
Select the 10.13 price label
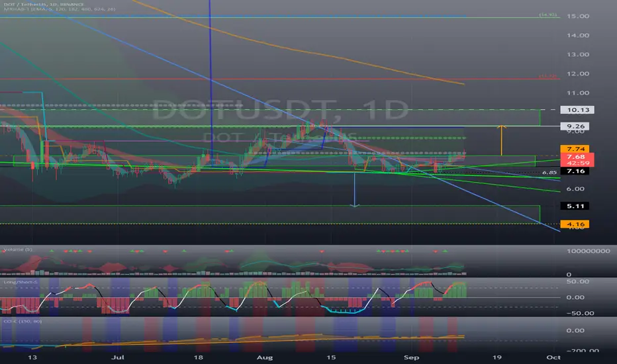(577, 110)
